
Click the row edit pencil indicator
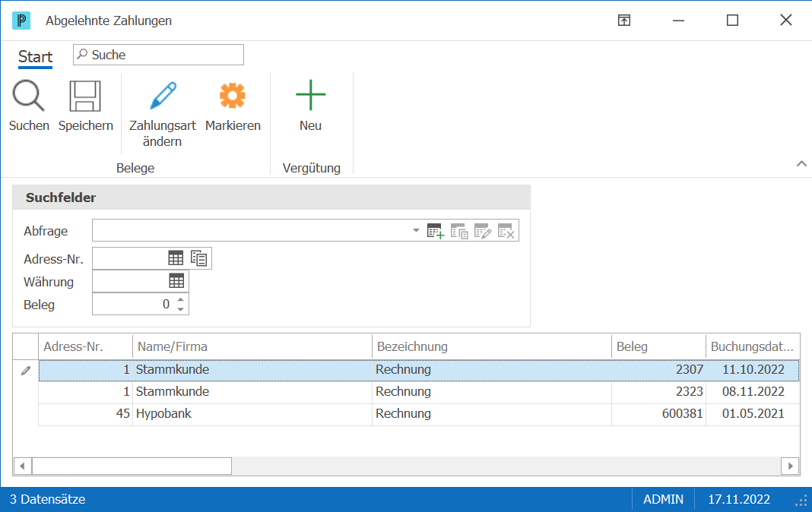coord(25,371)
